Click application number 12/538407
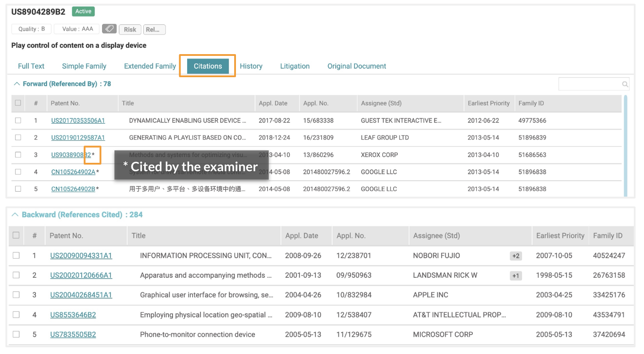Screen dimensions: 644x354 [354, 315]
